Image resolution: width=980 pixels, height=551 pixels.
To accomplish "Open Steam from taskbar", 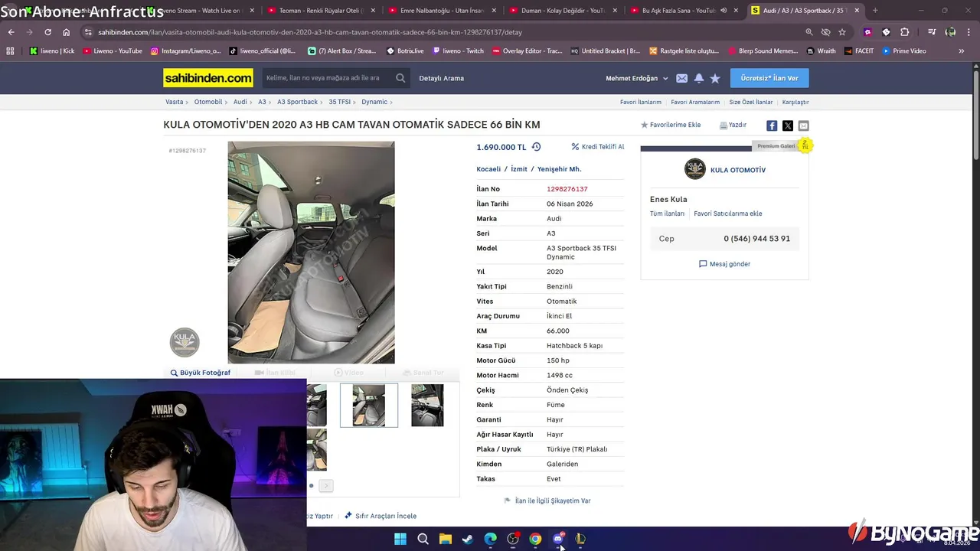I will point(467,539).
